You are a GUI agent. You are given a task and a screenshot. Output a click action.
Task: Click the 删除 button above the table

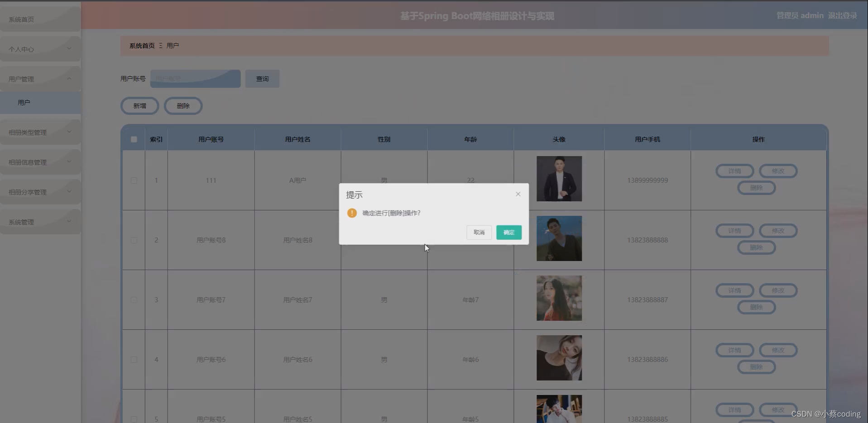pos(183,106)
